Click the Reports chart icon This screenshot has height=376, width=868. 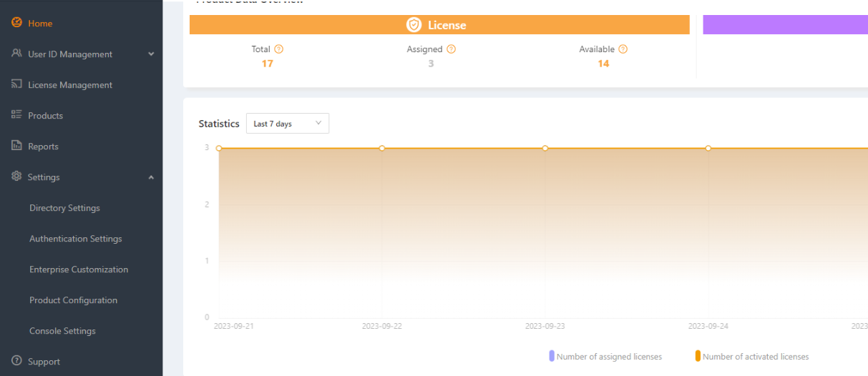[x=16, y=146]
